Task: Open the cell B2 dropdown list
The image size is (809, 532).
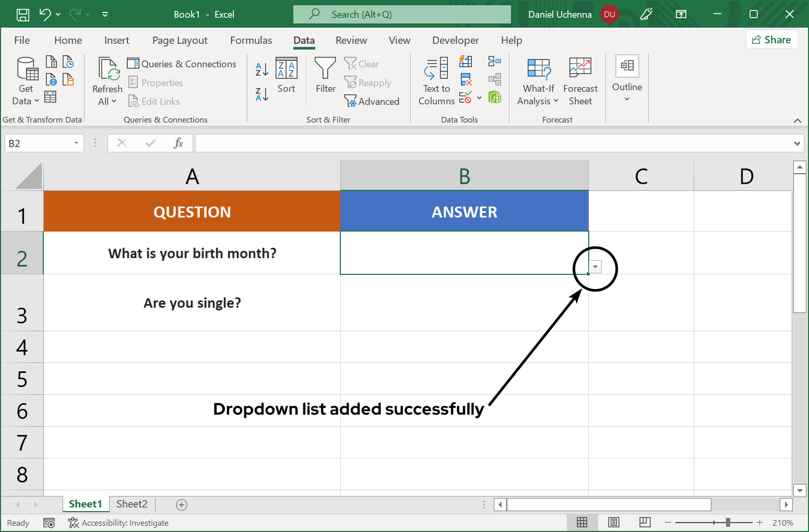Action: point(595,267)
